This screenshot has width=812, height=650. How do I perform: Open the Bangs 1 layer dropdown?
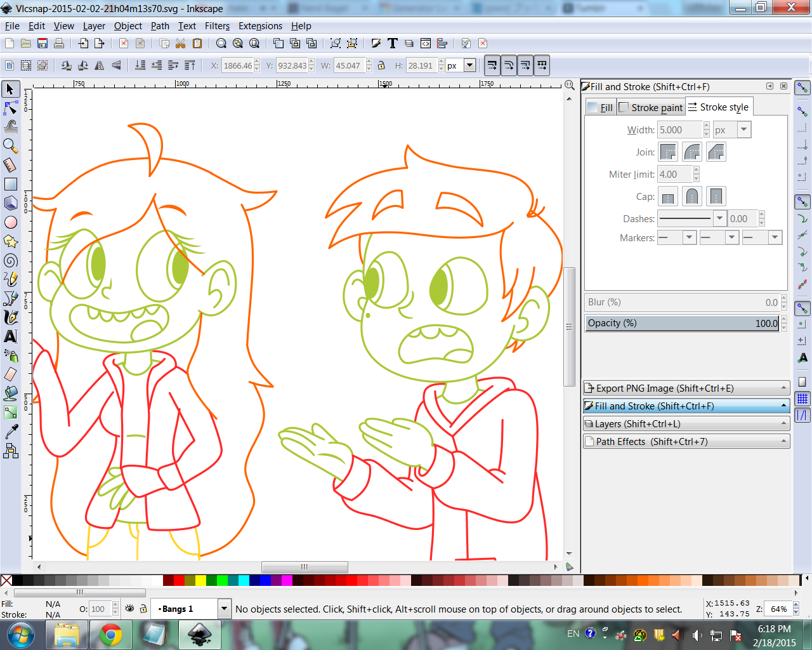click(224, 609)
